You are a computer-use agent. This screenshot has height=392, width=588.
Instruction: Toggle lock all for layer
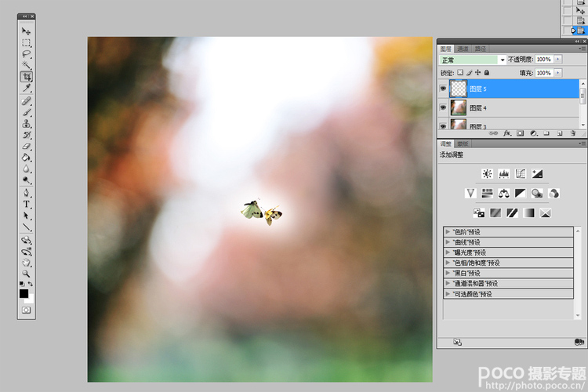487,72
